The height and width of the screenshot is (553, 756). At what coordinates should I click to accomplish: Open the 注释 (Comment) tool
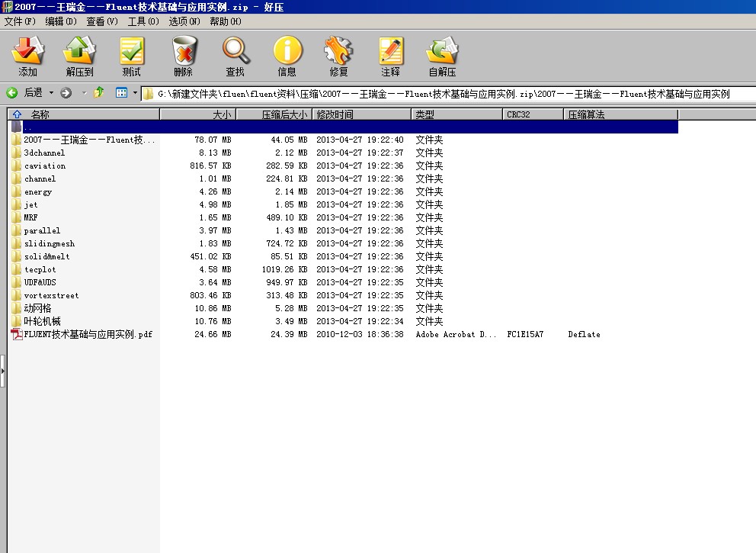click(x=390, y=56)
